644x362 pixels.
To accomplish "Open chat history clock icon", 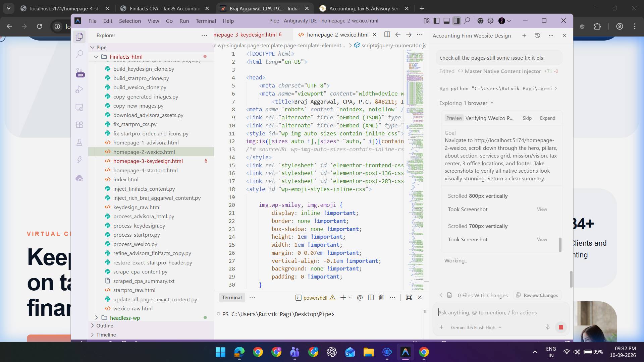I will pos(538,36).
